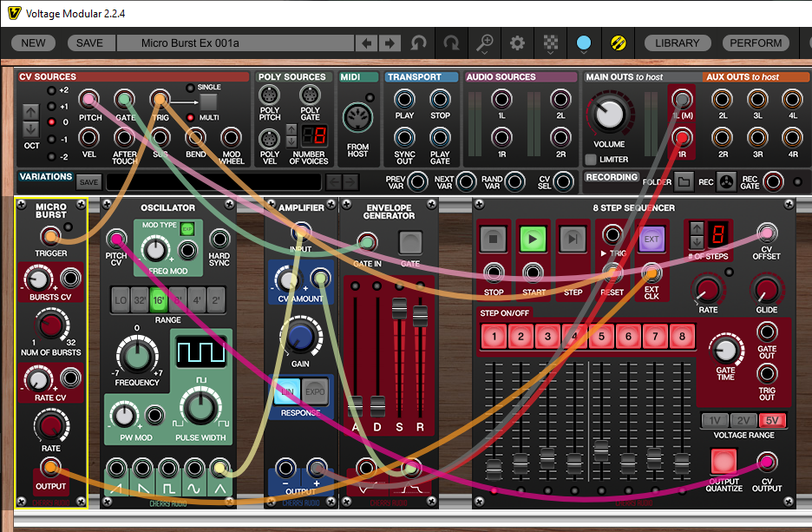812x532 pixels.
Task: Click the OCT up arrow
Action: [x=30, y=112]
